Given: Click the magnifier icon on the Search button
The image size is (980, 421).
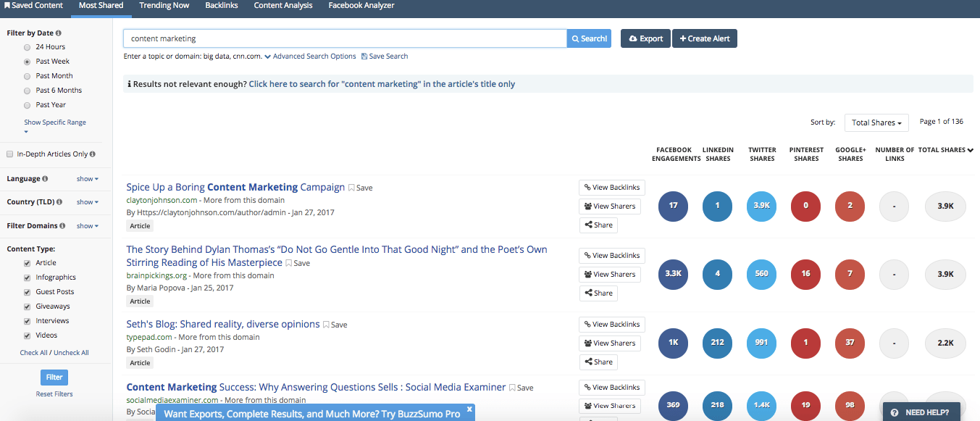Looking at the screenshot, I should (576, 38).
